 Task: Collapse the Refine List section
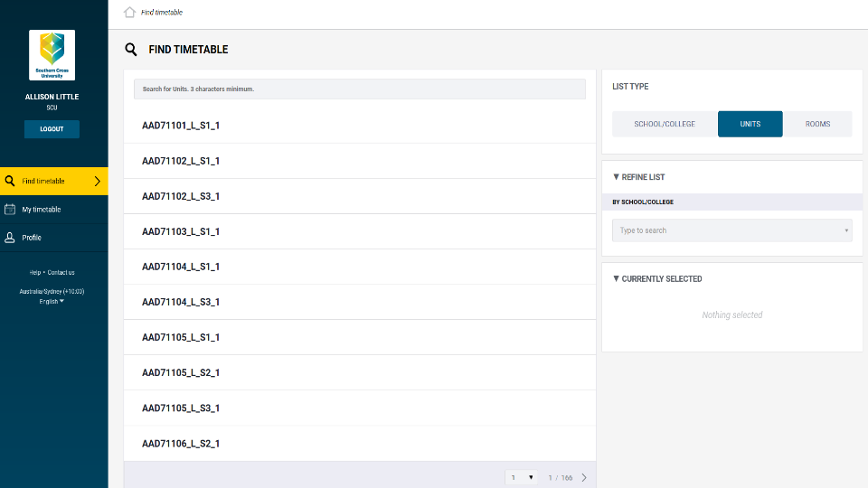click(x=639, y=177)
